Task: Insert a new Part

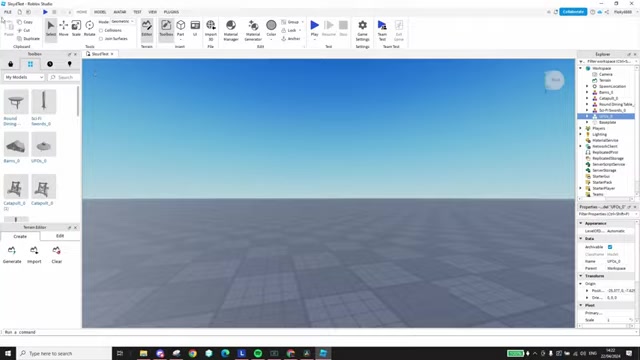Action: 180,29
